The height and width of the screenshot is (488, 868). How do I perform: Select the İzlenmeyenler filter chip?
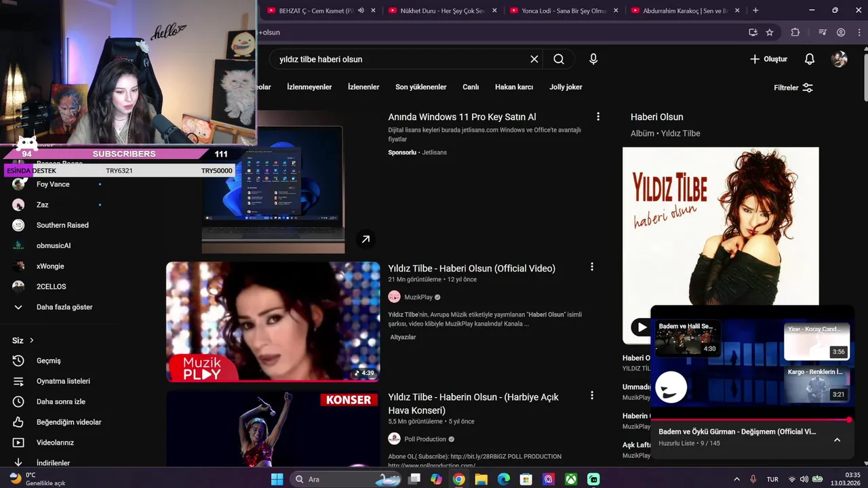(309, 87)
